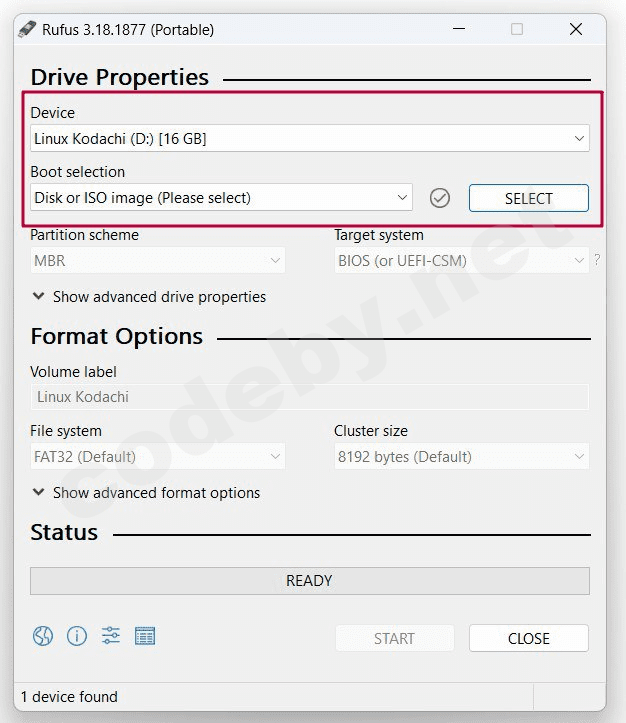Click the 'Device' field label
The height and width of the screenshot is (723, 626).
(x=53, y=113)
